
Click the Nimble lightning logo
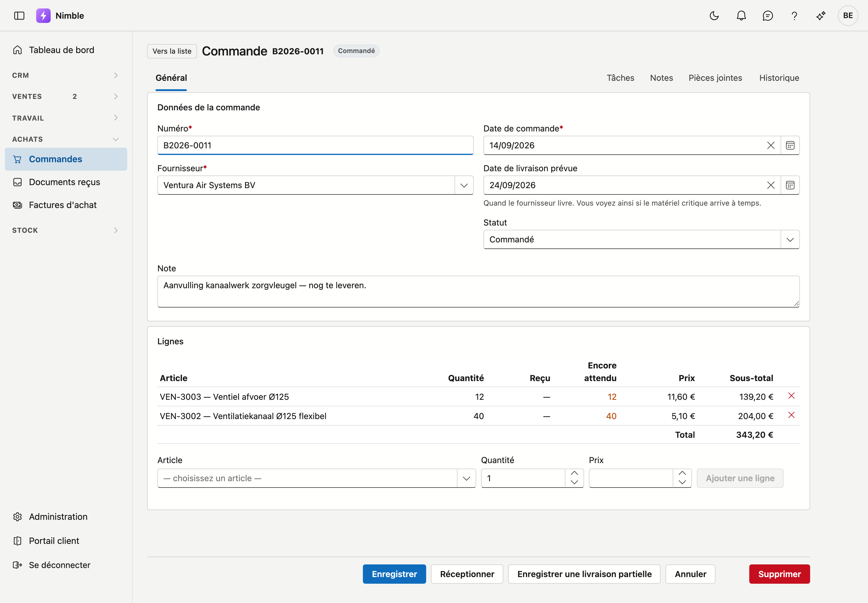pyautogui.click(x=43, y=15)
